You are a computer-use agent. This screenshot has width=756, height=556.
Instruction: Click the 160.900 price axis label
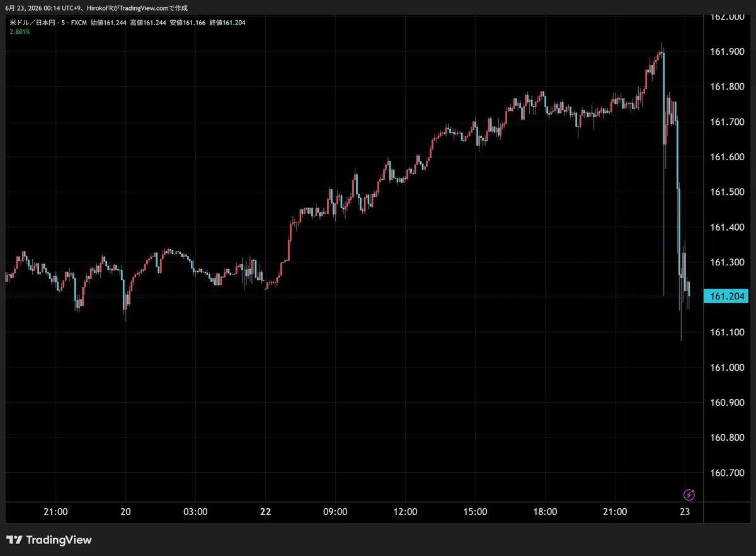(x=728, y=402)
